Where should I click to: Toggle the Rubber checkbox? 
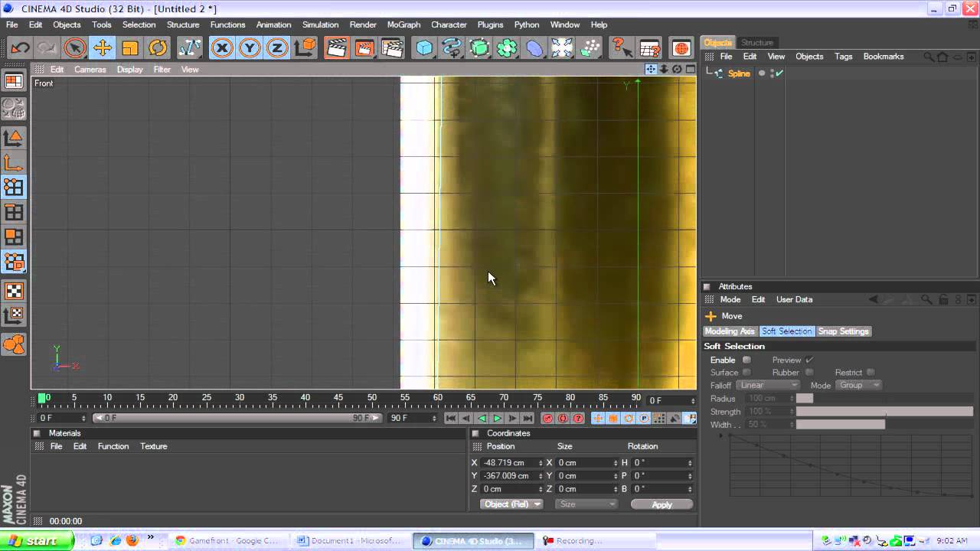pyautogui.click(x=809, y=373)
